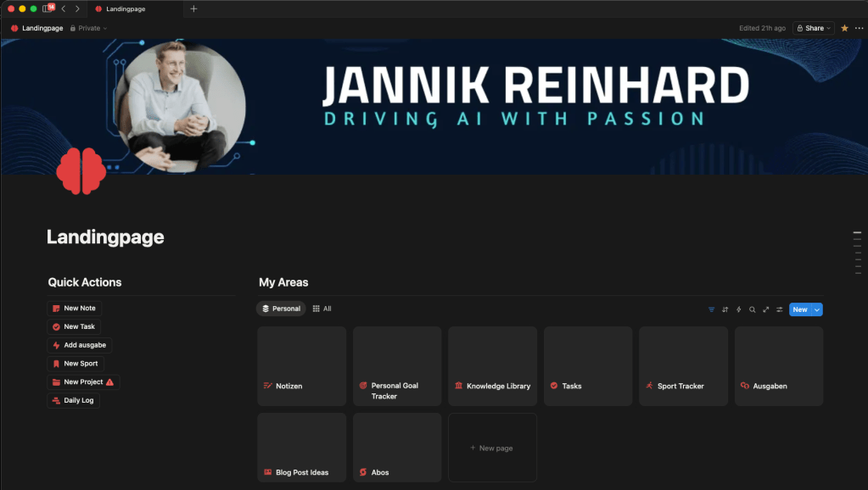Toggle the sidebar panel in title bar

click(48, 8)
